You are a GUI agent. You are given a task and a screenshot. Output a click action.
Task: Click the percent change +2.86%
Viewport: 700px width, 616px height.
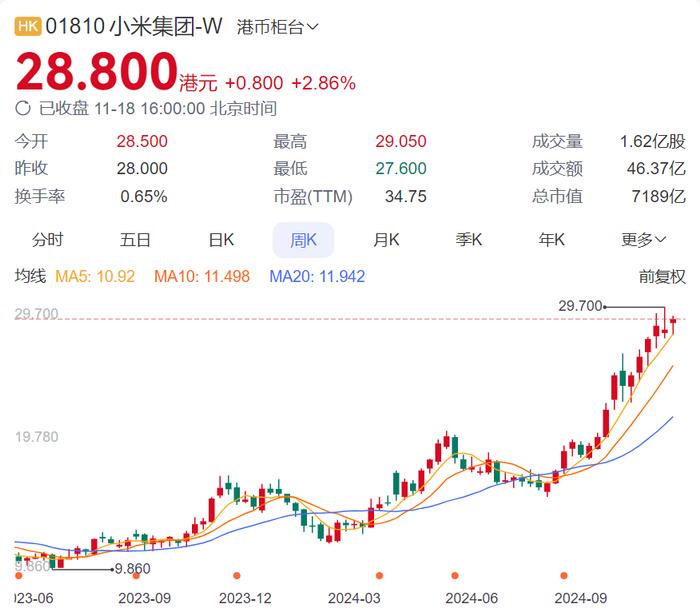click(324, 83)
